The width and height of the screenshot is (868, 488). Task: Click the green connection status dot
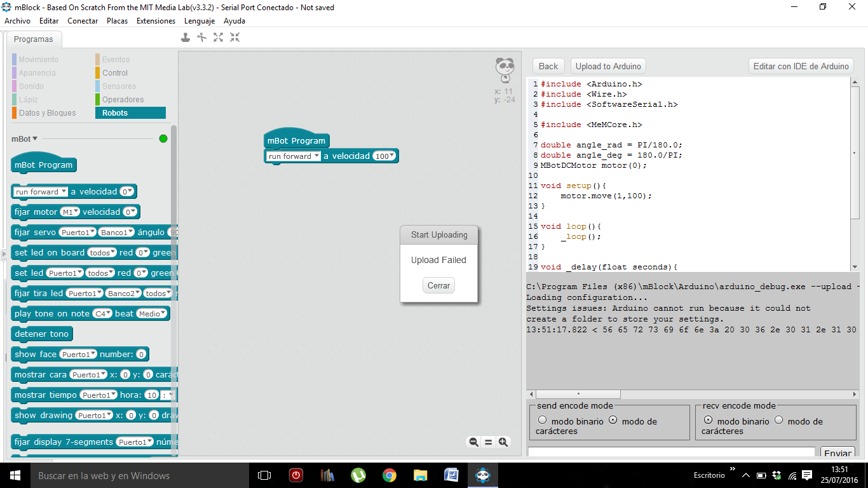(x=163, y=139)
